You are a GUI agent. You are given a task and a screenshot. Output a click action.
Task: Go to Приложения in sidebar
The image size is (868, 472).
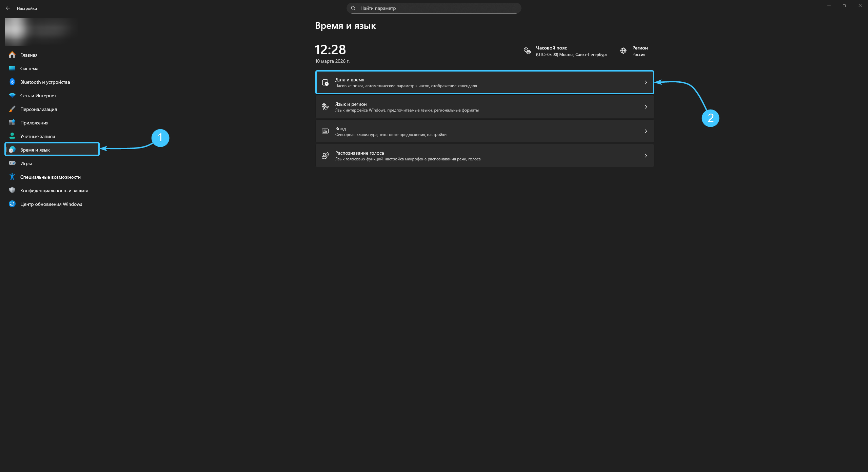pos(34,123)
